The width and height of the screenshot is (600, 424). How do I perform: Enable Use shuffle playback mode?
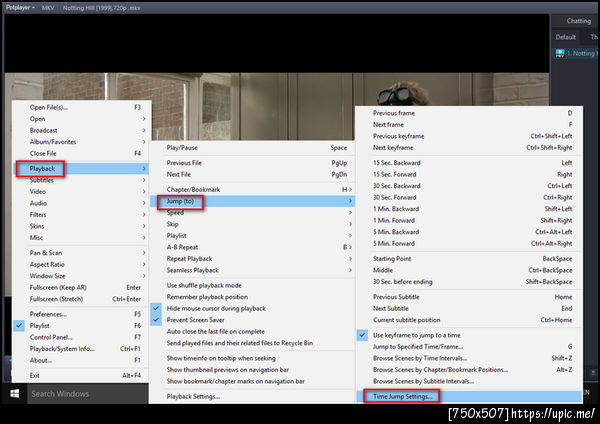[253, 285]
